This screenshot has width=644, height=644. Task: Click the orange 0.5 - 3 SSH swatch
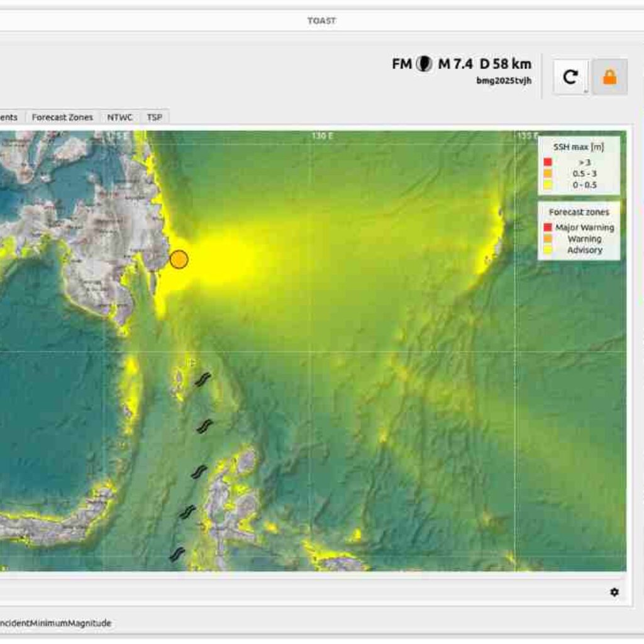click(x=548, y=174)
